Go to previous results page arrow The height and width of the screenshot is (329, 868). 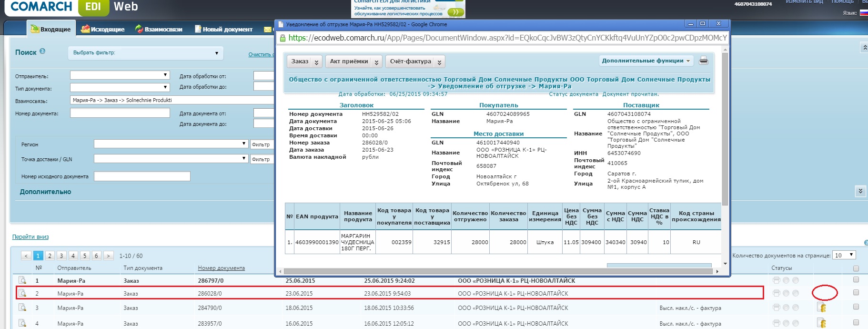pyautogui.click(x=26, y=256)
